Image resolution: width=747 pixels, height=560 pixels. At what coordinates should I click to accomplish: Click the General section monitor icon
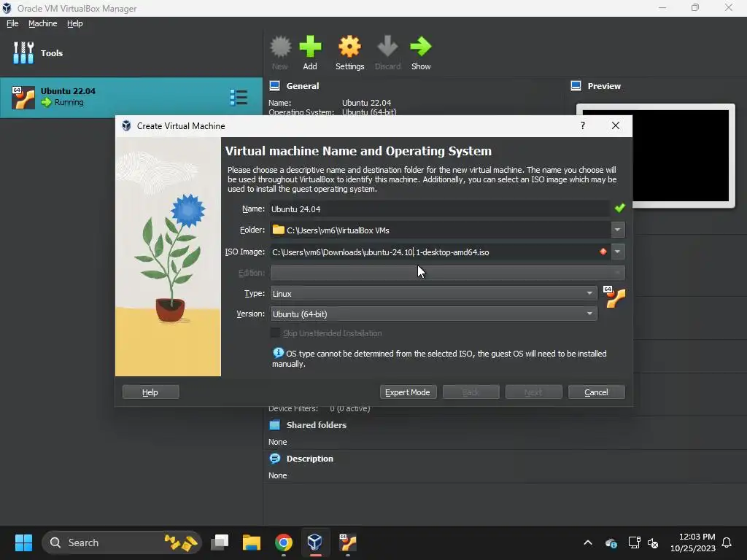[x=274, y=86]
